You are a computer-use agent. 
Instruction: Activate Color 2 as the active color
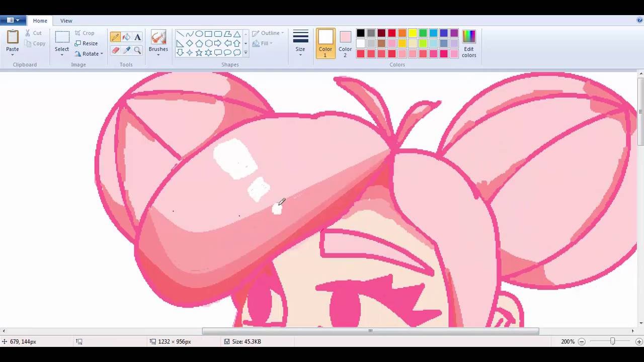click(x=345, y=43)
